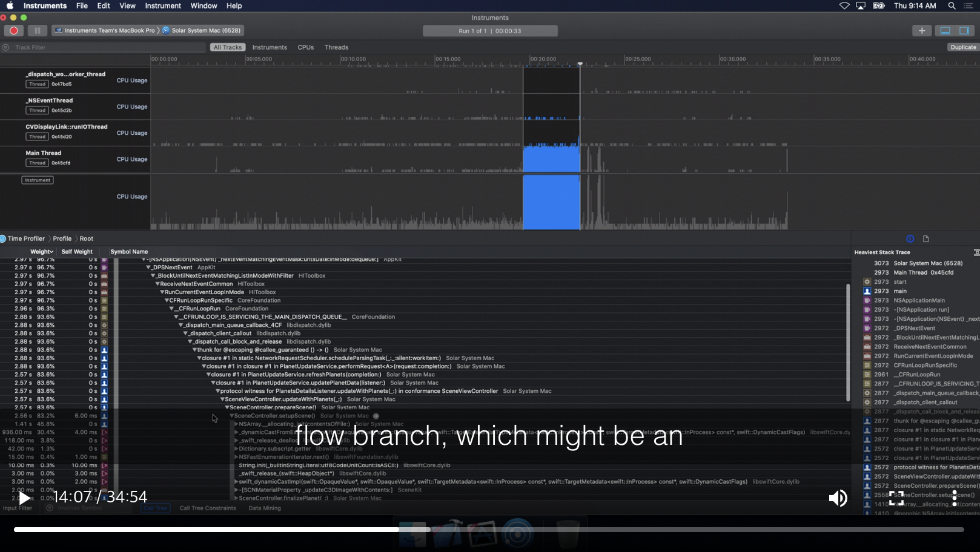
Task: Click the Root breadcrumb
Action: coord(87,238)
